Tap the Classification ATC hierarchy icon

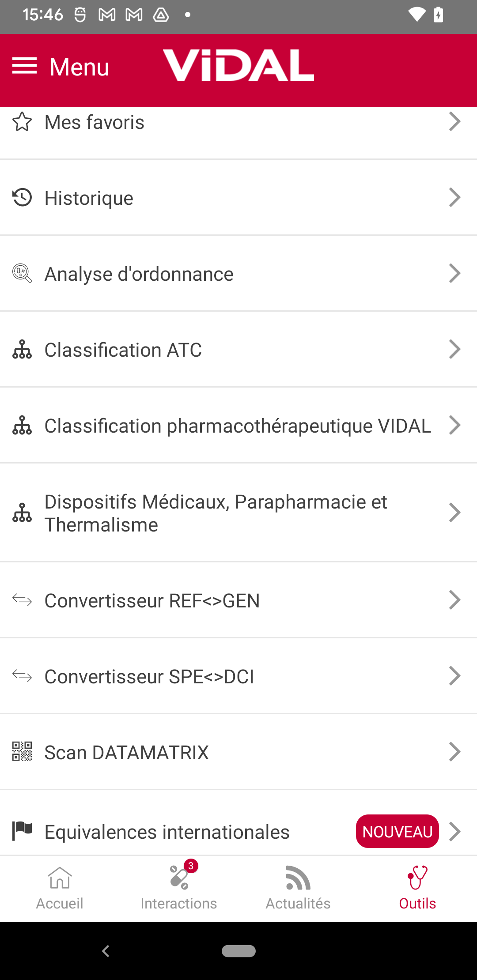click(x=22, y=349)
